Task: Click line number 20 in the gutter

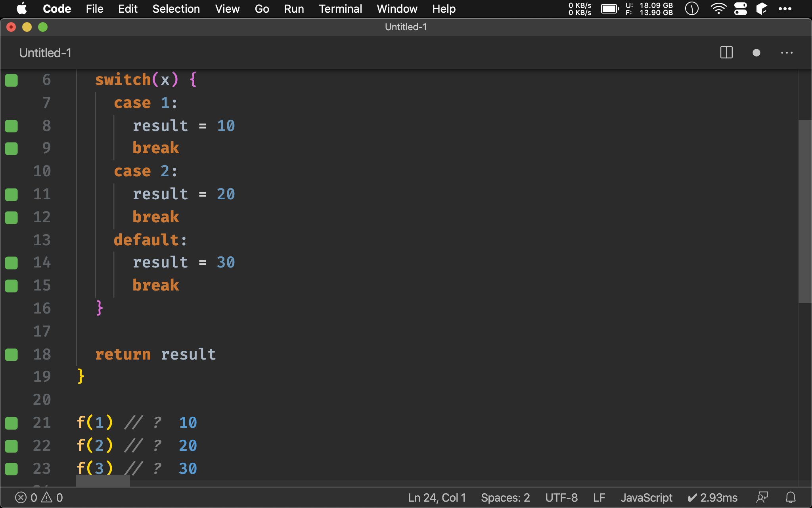Action: point(42,399)
